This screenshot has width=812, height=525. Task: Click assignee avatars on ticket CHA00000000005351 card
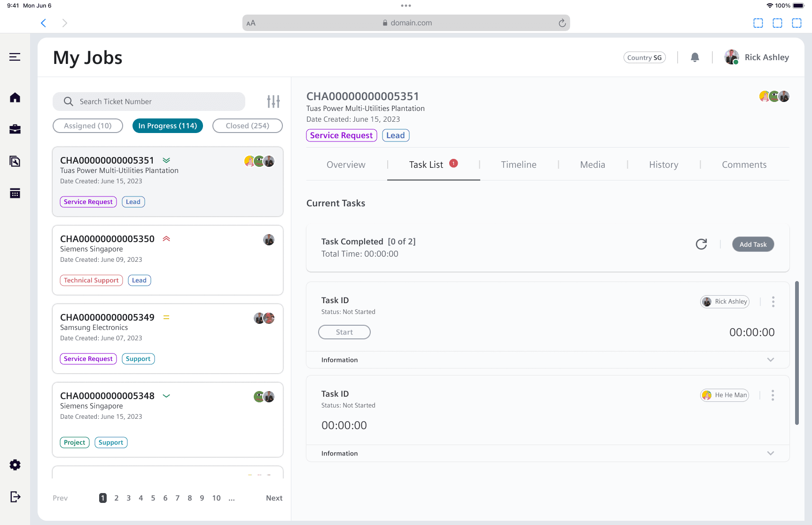[x=259, y=161]
